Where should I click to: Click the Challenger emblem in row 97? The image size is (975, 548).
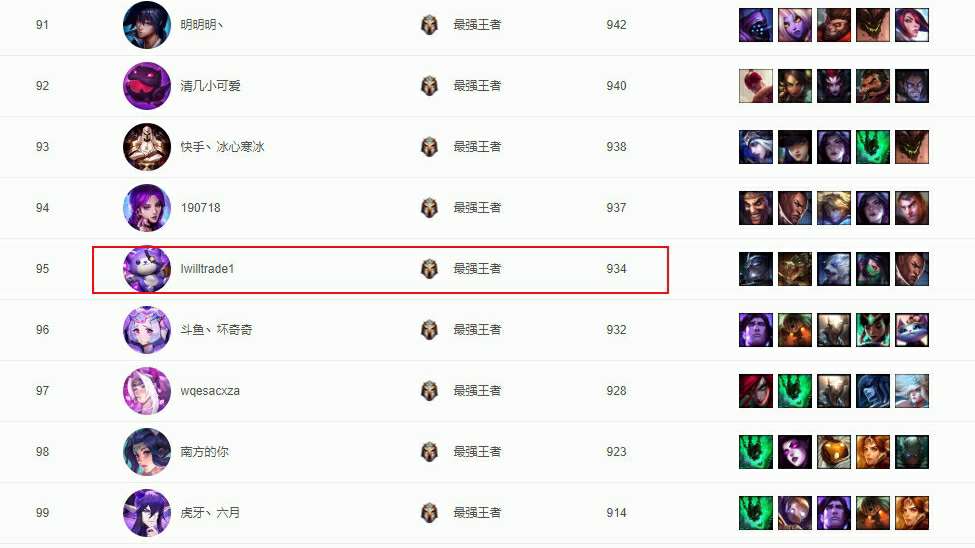point(429,391)
